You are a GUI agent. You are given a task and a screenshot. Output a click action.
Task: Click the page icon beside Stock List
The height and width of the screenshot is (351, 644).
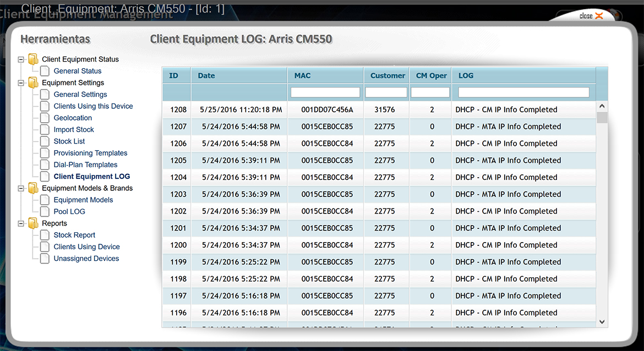tap(45, 141)
